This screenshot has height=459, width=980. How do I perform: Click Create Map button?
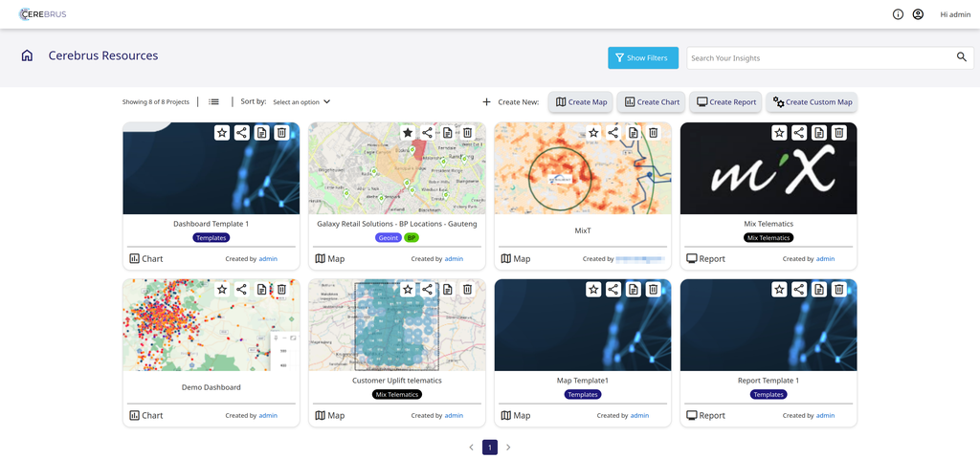click(581, 101)
